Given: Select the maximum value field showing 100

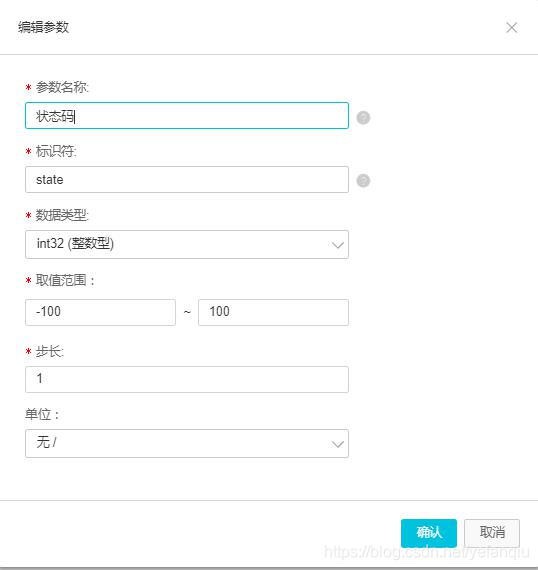Looking at the screenshot, I should tap(273, 312).
